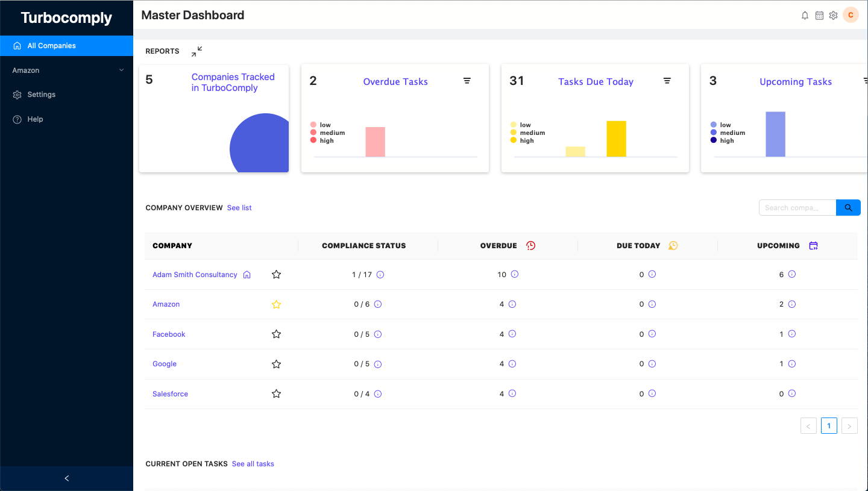Show compliance status info for Amazon row

tap(378, 304)
